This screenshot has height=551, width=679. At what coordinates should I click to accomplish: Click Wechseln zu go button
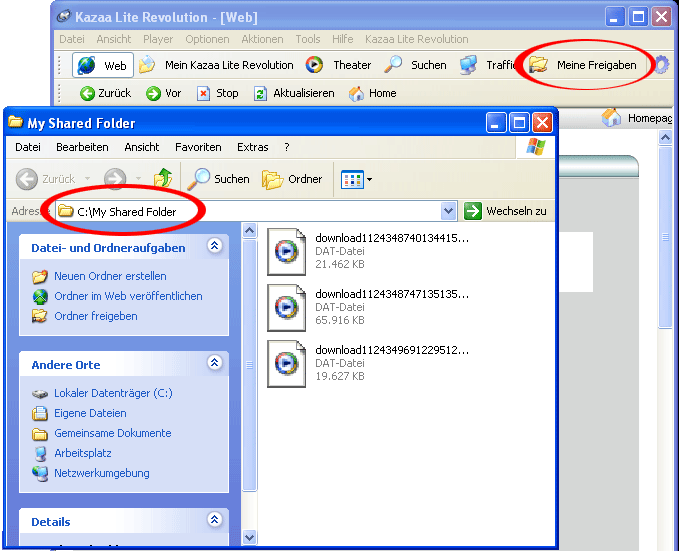[505, 211]
